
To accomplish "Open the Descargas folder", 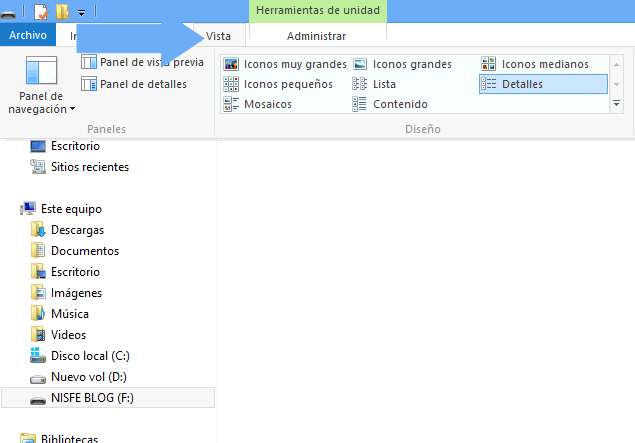I will pyautogui.click(x=67, y=230).
